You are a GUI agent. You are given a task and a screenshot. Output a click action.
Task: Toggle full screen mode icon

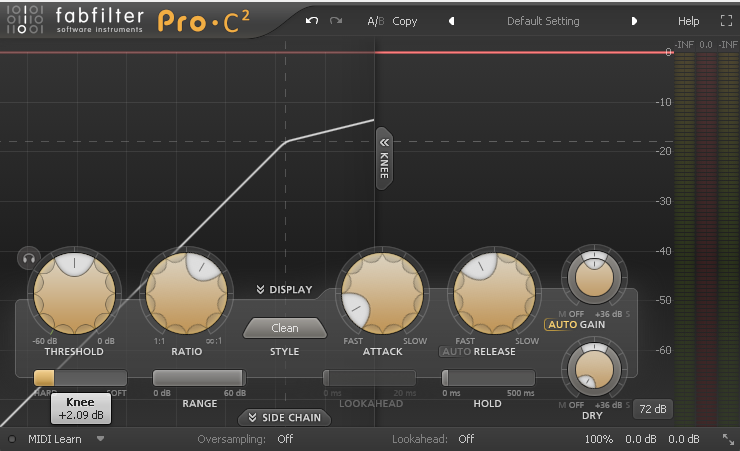[x=726, y=21]
